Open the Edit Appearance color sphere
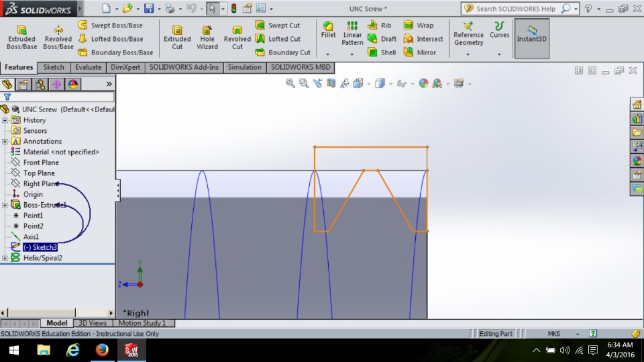 pyautogui.click(x=423, y=83)
